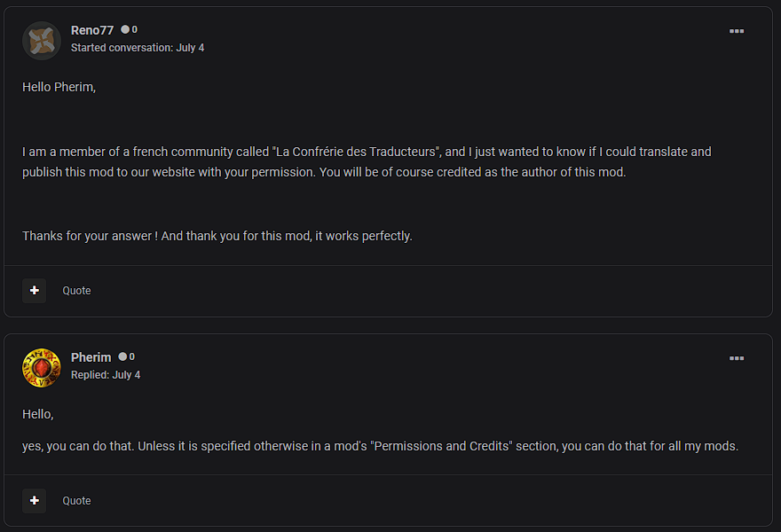Toggle multiquote plus on Reno77's post

coord(34,291)
